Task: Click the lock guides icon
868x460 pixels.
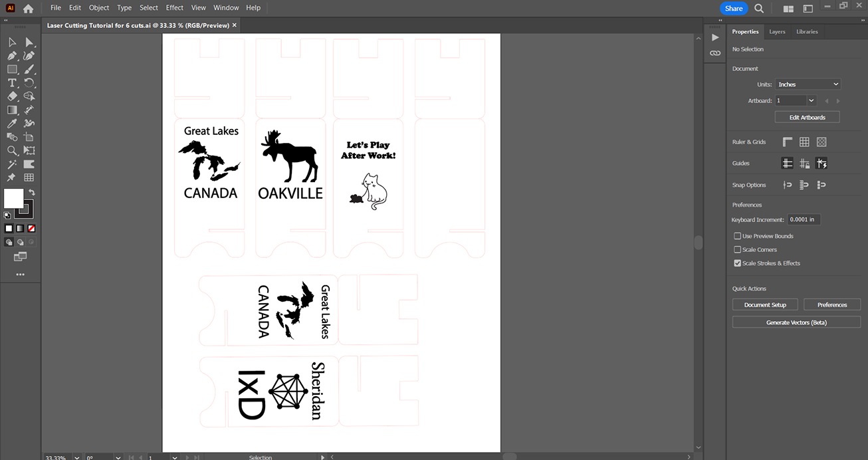Action: pos(805,164)
